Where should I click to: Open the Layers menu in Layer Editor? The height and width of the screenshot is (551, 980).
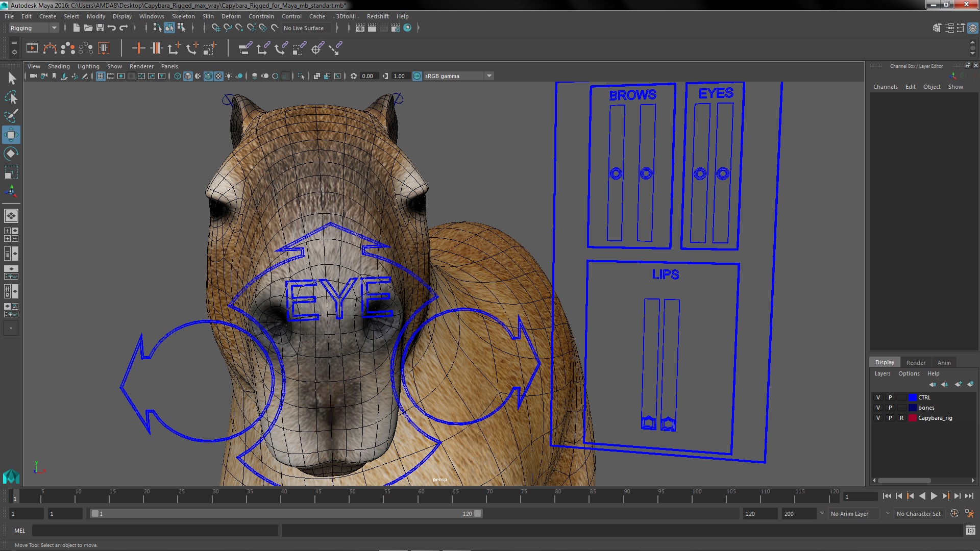click(x=882, y=373)
